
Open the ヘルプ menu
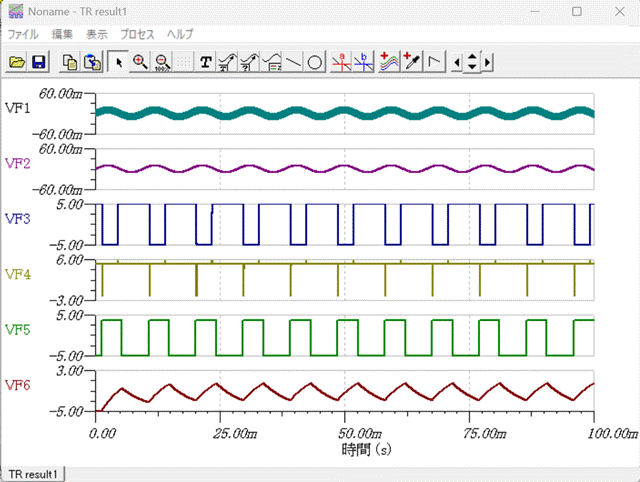[x=180, y=34]
